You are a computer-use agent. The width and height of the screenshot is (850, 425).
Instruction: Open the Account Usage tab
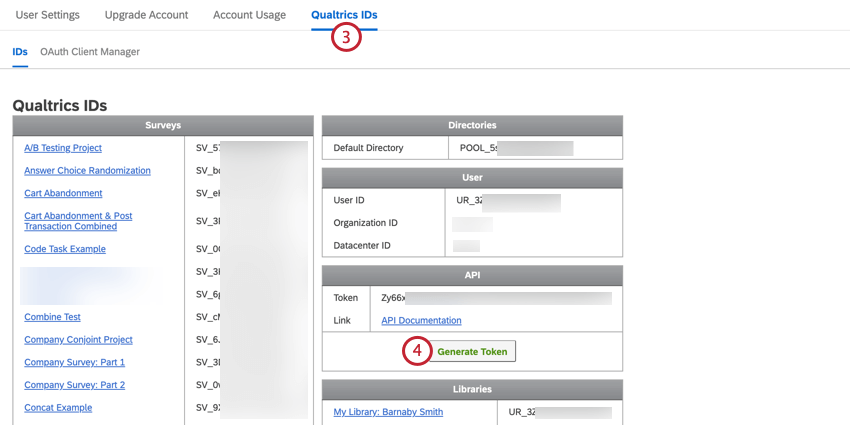[x=249, y=15]
